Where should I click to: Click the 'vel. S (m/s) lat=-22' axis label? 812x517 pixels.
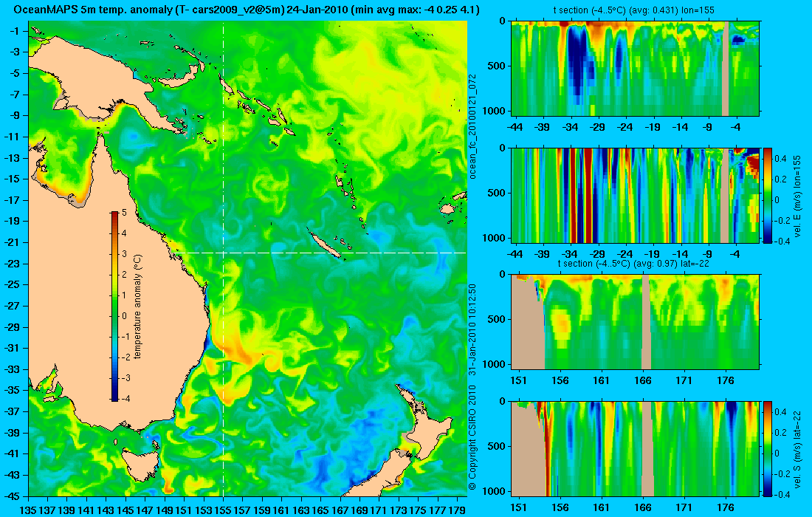click(799, 448)
